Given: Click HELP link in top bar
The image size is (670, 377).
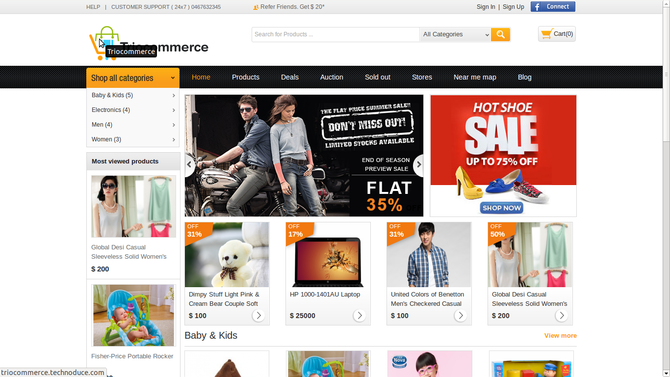Looking at the screenshot, I should [x=93, y=7].
